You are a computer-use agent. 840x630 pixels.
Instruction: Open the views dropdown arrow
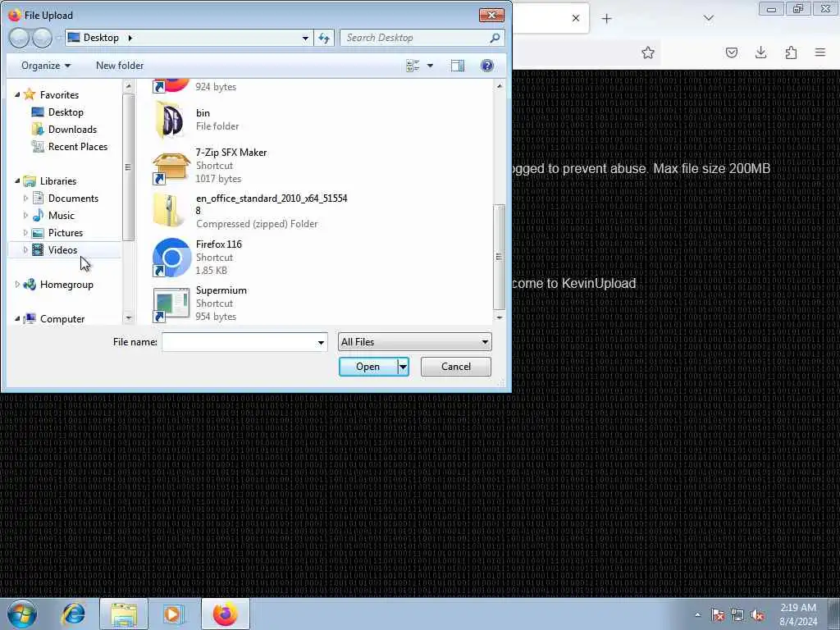pyautogui.click(x=430, y=66)
